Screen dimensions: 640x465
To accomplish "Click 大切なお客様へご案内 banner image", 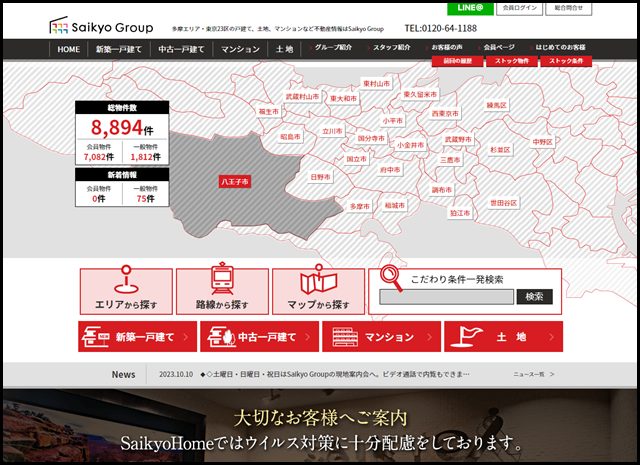I will pyautogui.click(x=320, y=426).
